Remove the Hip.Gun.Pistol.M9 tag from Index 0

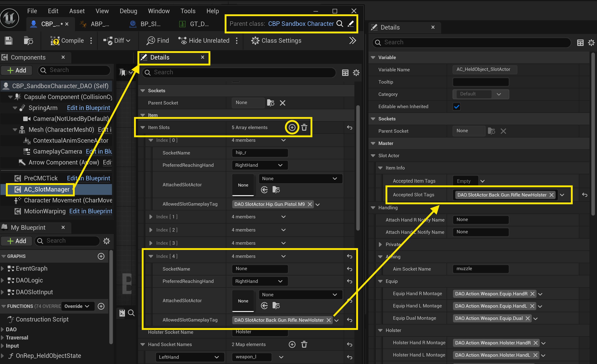310,204
